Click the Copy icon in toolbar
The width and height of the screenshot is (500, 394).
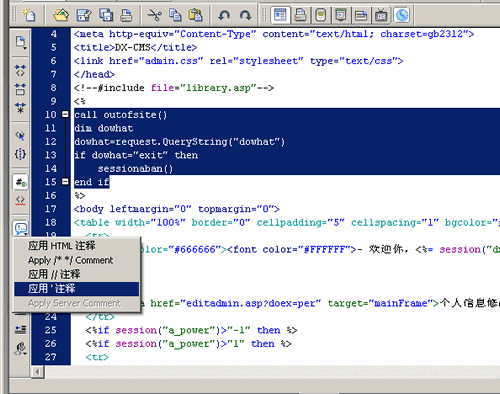(x=175, y=15)
